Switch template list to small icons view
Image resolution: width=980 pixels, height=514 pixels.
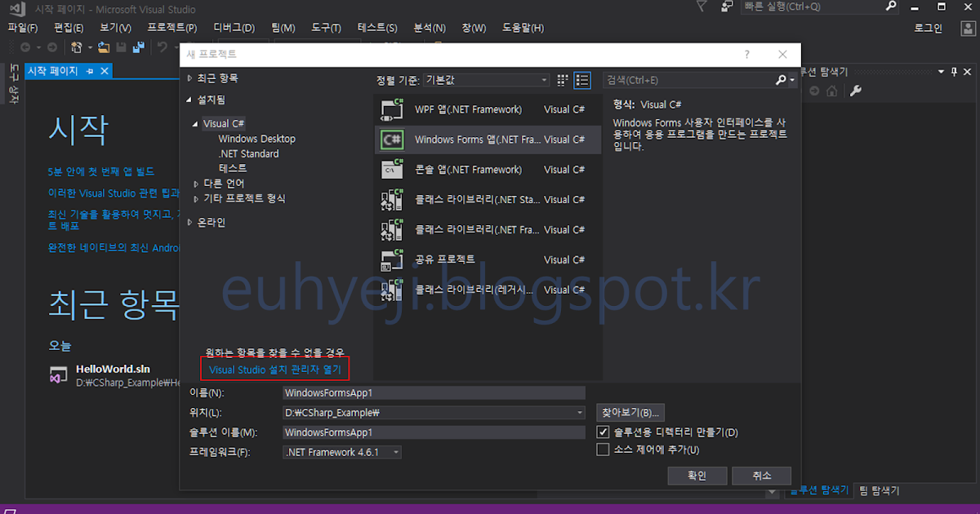pyautogui.click(x=563, y=80)
